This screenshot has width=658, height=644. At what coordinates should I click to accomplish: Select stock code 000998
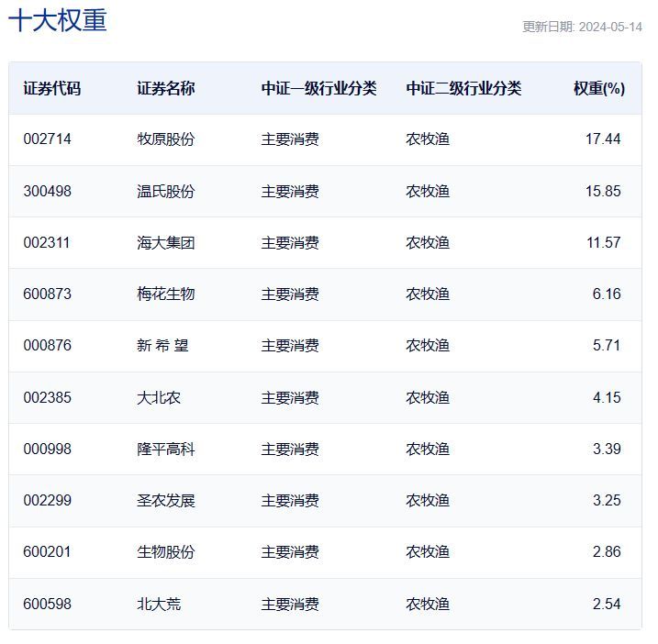coord(48,449)
